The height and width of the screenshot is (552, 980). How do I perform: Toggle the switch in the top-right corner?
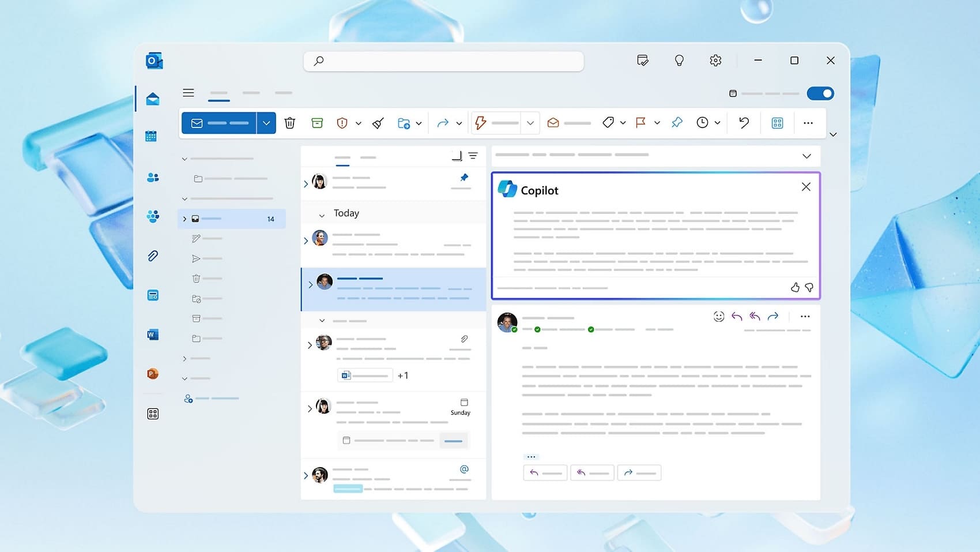[820, 93]
